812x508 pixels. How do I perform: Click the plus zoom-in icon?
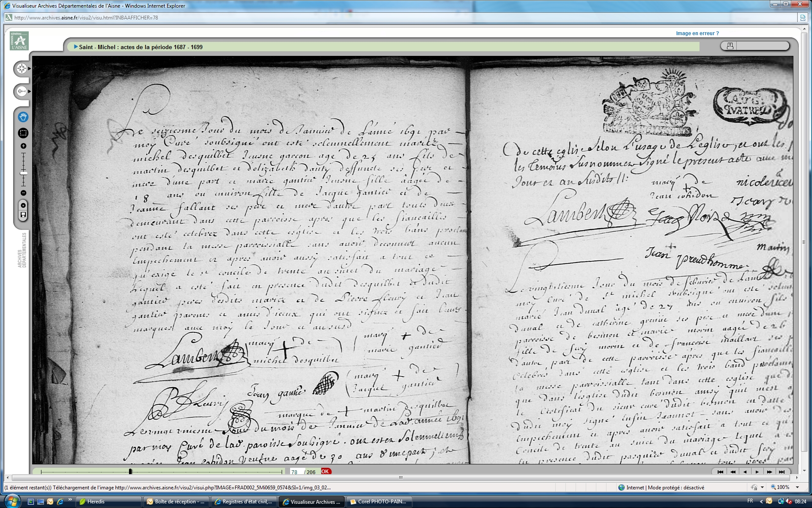tap(23, 146)
